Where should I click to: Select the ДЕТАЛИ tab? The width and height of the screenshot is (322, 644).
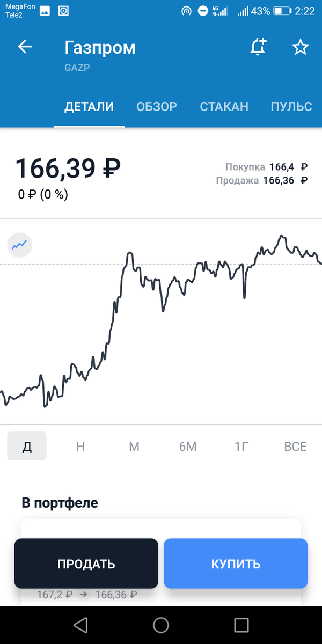coord(89,106)
